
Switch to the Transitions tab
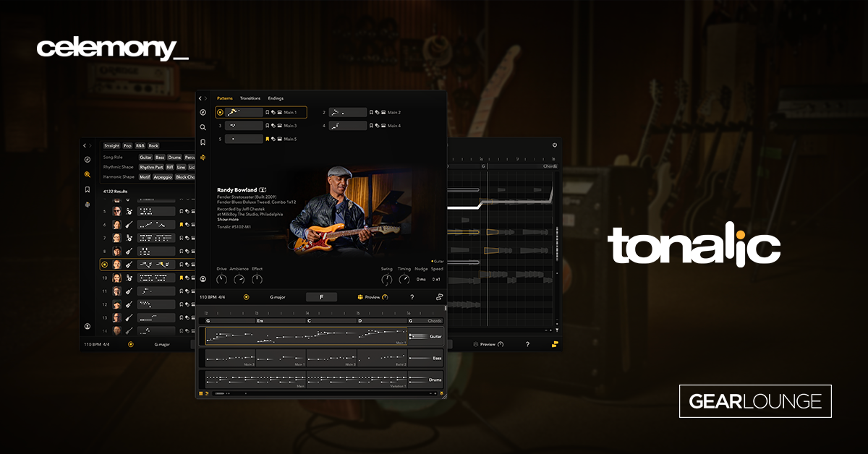[x=250, y=98]
